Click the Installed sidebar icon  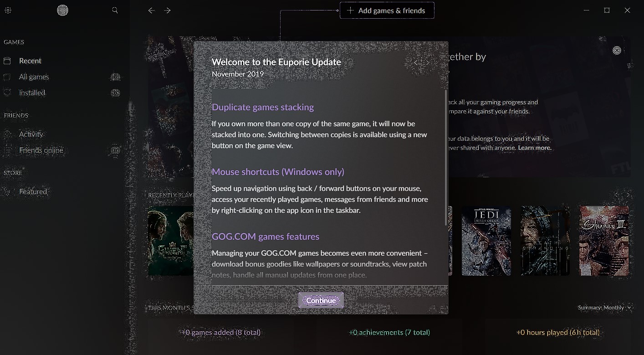(7, 93)
